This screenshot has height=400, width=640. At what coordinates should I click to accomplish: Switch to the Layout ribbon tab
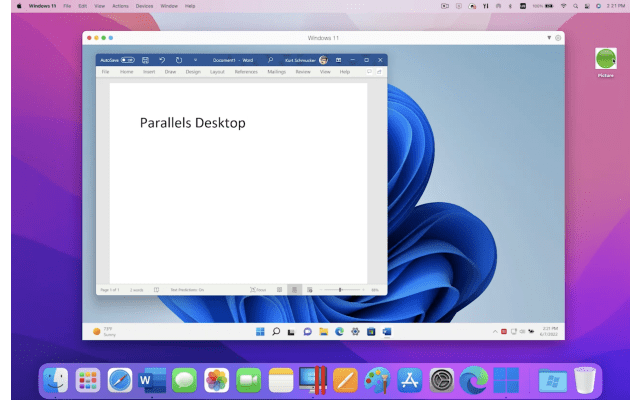(x=217, y=72)
